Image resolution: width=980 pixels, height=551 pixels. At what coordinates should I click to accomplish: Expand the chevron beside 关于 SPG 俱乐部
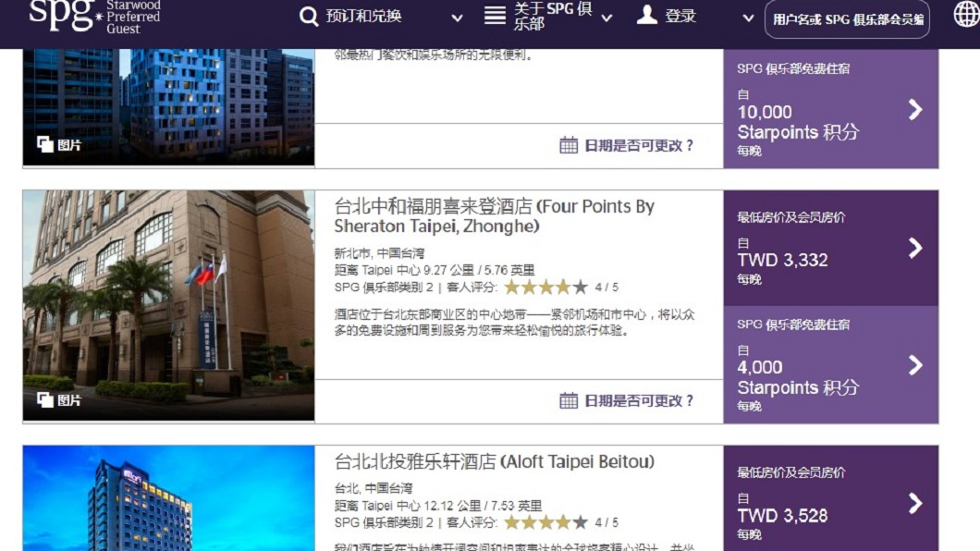606,18
